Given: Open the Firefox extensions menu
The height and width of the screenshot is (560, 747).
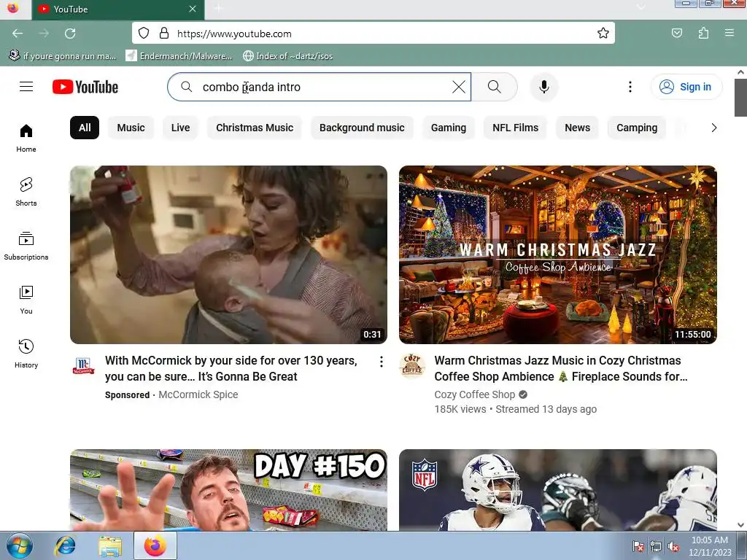Looking at the screenshot, I should [x=703, y=33].
